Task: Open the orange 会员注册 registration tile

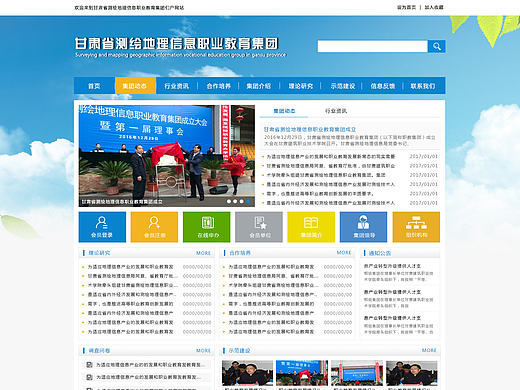Action: click(x=154, y=227)
